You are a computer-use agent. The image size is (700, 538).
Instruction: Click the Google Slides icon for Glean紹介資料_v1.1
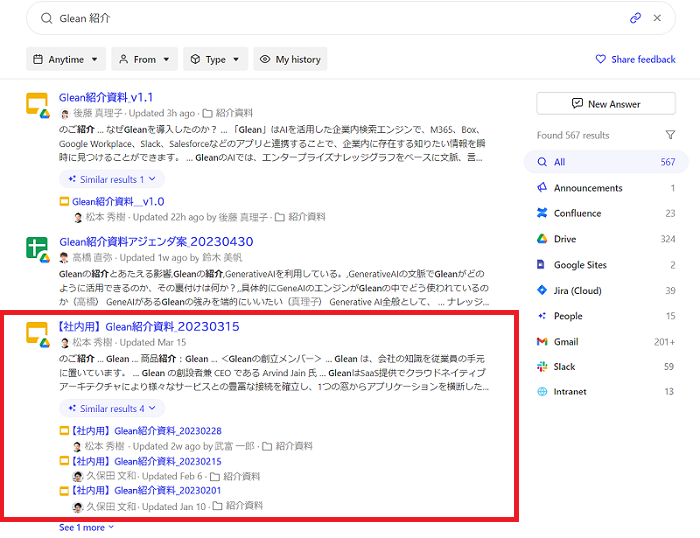[37, 103]
